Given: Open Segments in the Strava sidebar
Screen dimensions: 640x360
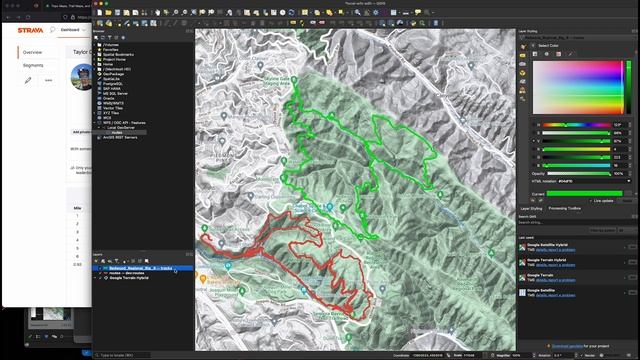Looking at the screenshot, I should point(33,65).
